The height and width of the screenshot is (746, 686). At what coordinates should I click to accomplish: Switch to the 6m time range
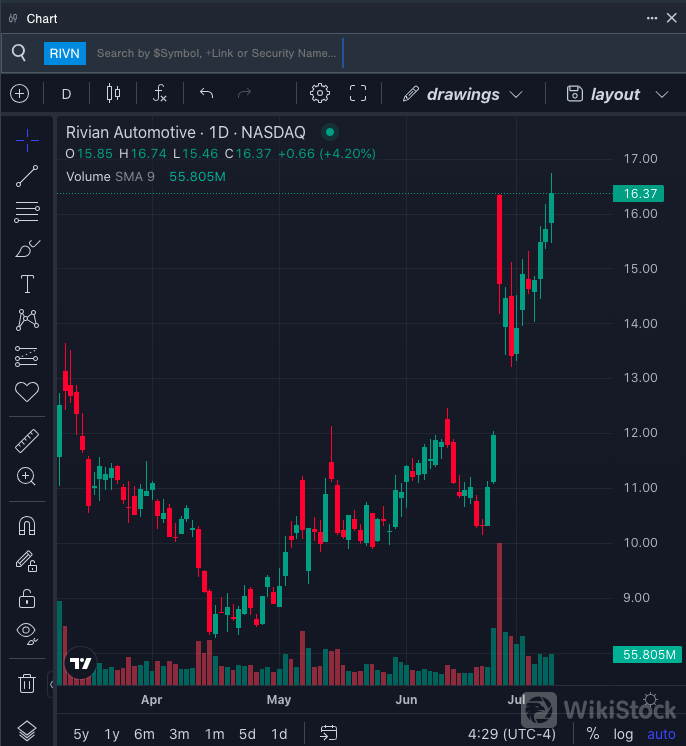tap(145, 734)
